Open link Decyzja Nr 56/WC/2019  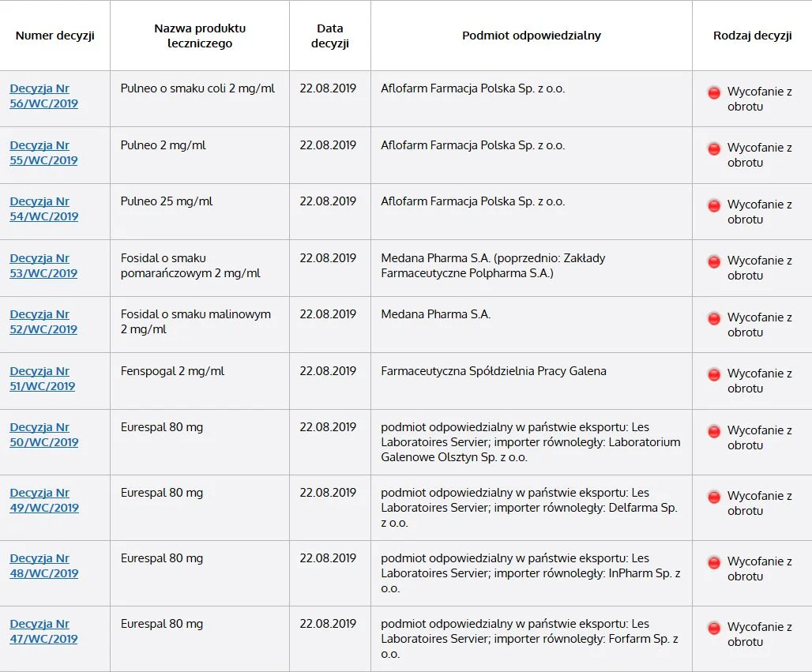(x=44, y=96)
